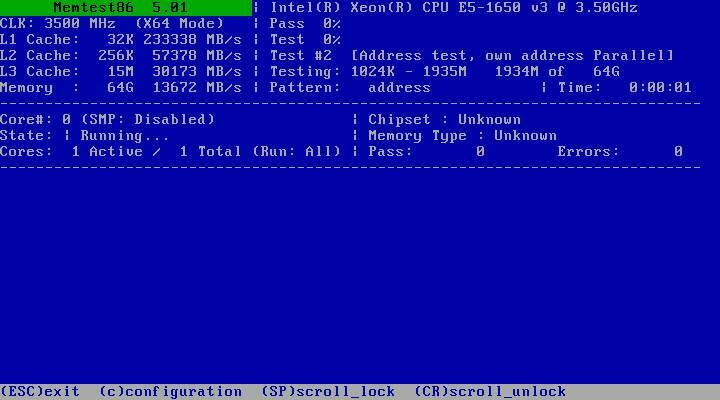Select the Intel(R) Xeon(R) CPU E5-1650 v3 text
Screen dimensions: 720x400
(x=454, y=8)
